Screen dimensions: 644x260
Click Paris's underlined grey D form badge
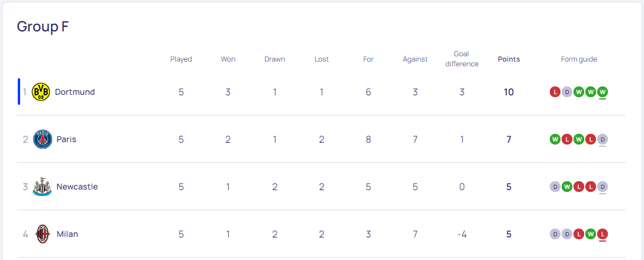click(603, 139)
